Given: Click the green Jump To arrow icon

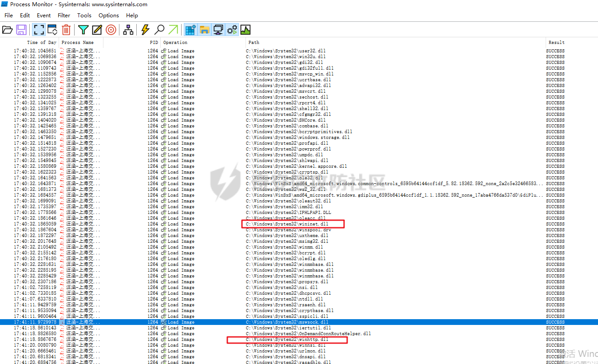Looking at the screenshot, I should coord(173,30).
